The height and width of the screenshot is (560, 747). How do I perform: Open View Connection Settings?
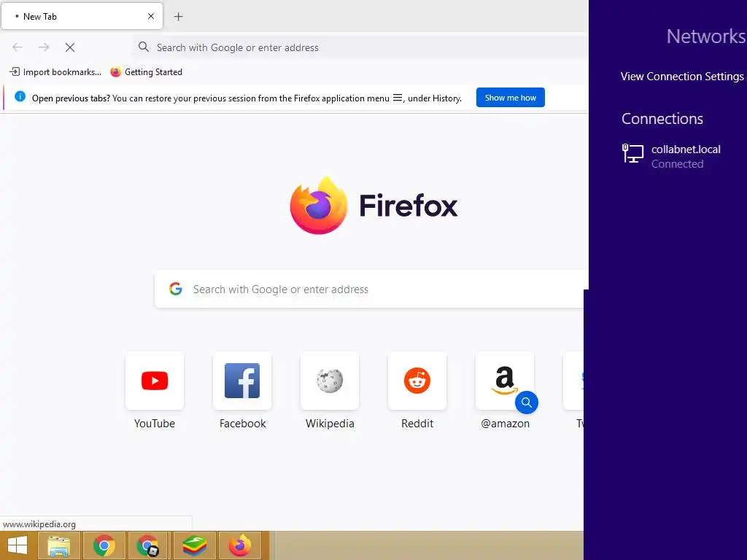coord(682,76)
